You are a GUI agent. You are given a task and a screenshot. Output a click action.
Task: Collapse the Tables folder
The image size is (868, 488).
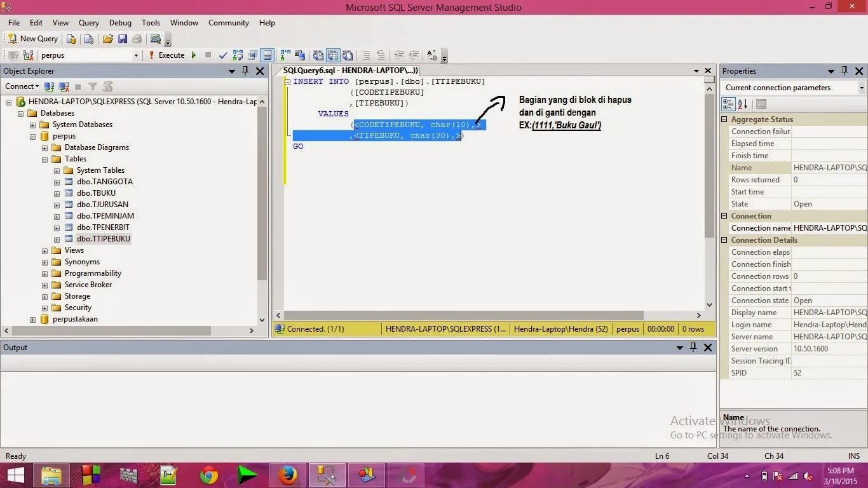(45, 159)
